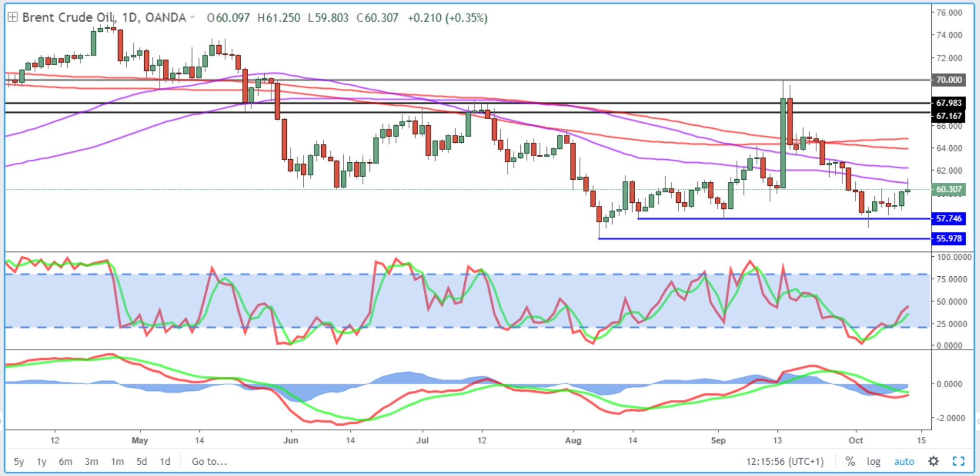Click the 12:15:56 (UTC+1) timezone clock
This screenshot has height=476, width=980.
pos(785,462)
